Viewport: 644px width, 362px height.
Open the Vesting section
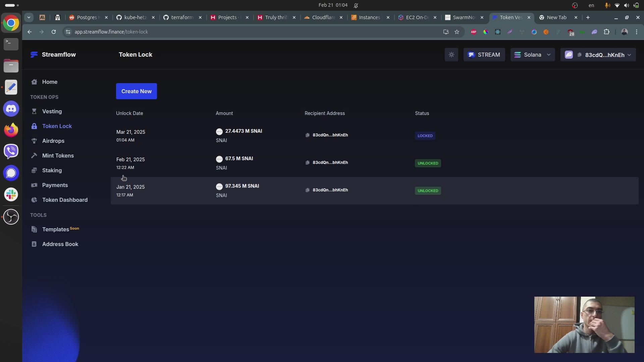pos(52,111)
